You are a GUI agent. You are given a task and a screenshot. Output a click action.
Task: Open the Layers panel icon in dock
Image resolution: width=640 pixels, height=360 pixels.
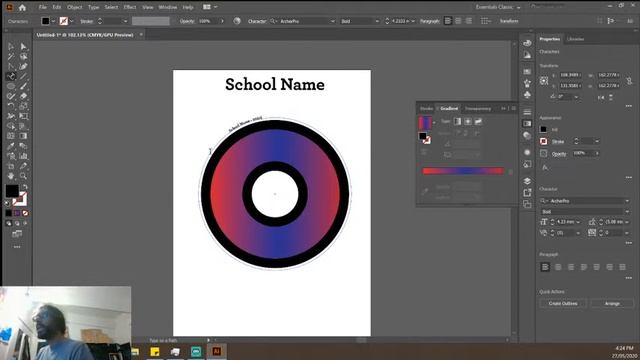(x=527, y=181)
